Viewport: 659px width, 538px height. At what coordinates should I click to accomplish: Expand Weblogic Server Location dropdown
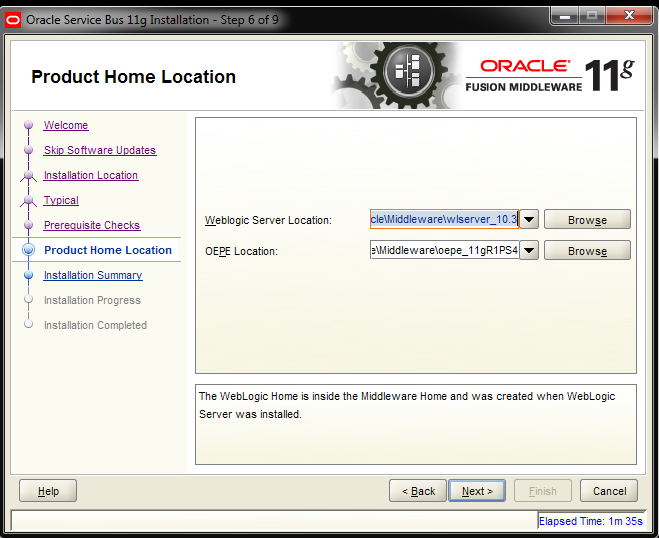click(x=529, y=219)
